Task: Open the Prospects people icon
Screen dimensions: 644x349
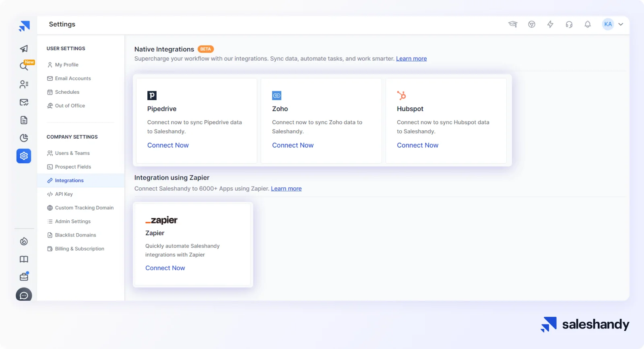Action: [x=24, y=84]
